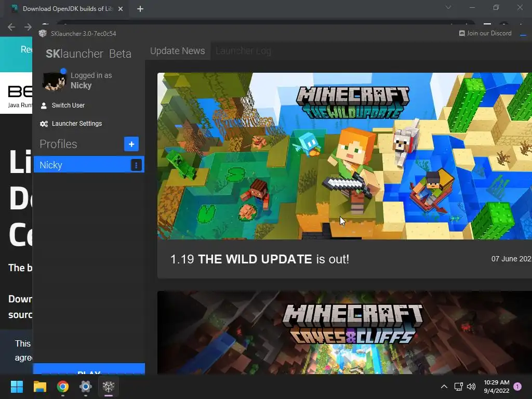The width and height of the screenshot is (532, 399).
Task: Click the Chrome tab search chevron
Action: [x=448, y=7]
